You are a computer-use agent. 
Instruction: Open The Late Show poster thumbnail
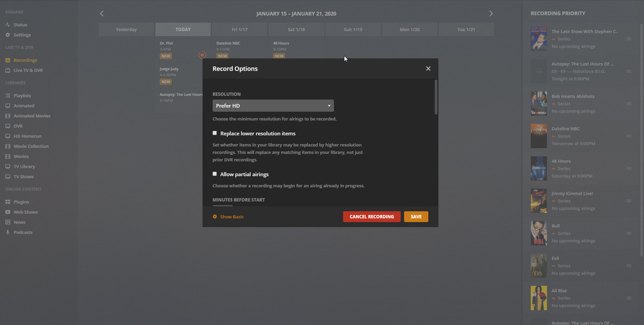[539, 39]
